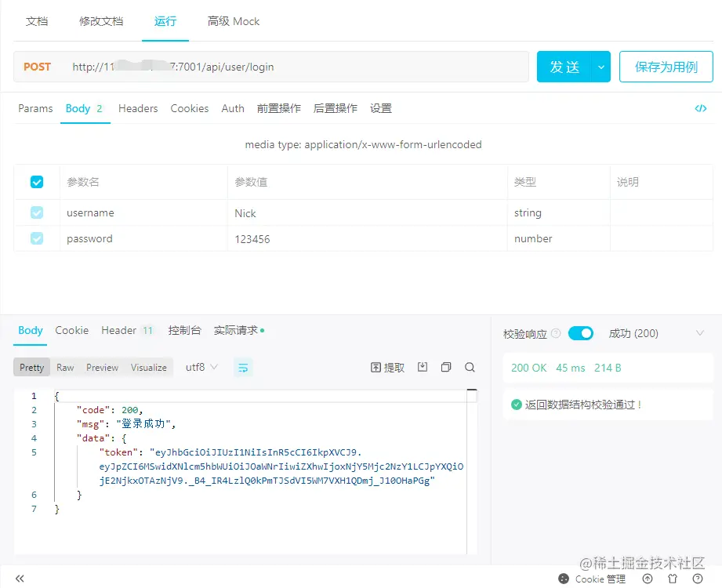
Task: Open the code generation icon
Action: [x=700, y=108]
